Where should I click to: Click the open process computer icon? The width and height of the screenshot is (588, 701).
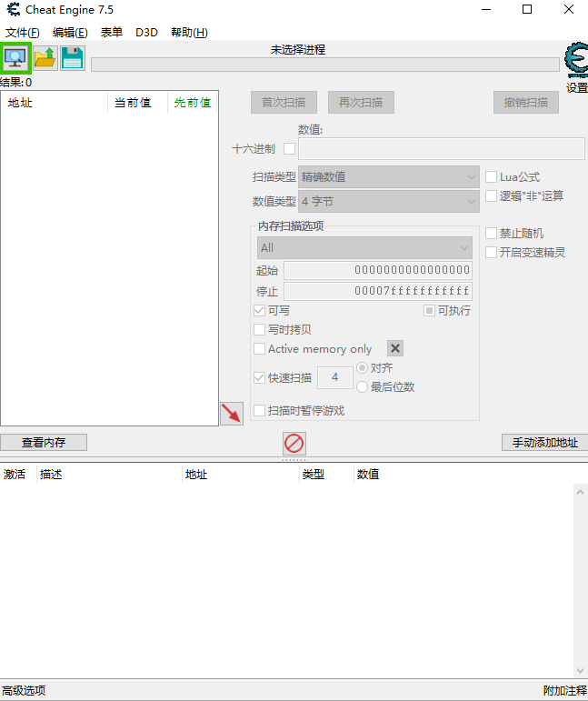pyautogui.click(x=16, y=58)
